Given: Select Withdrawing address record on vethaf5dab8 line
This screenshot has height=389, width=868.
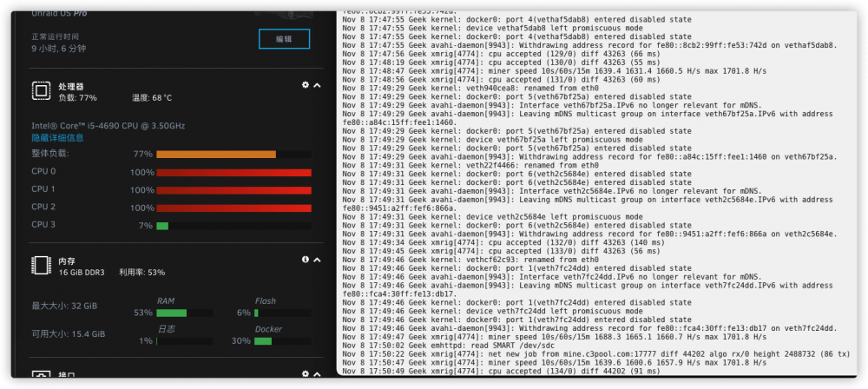Looking at the screenshot, I should click(x=589, y=45).
